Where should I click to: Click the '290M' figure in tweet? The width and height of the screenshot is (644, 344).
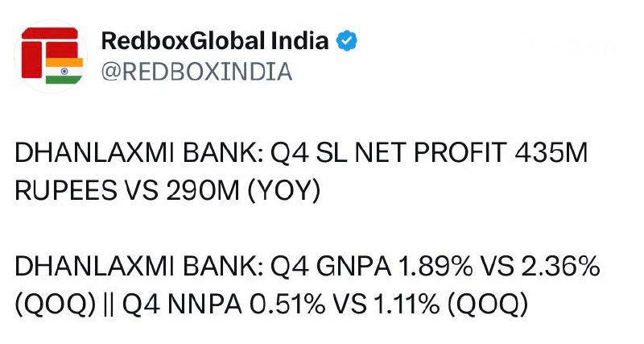coord(203,191)
